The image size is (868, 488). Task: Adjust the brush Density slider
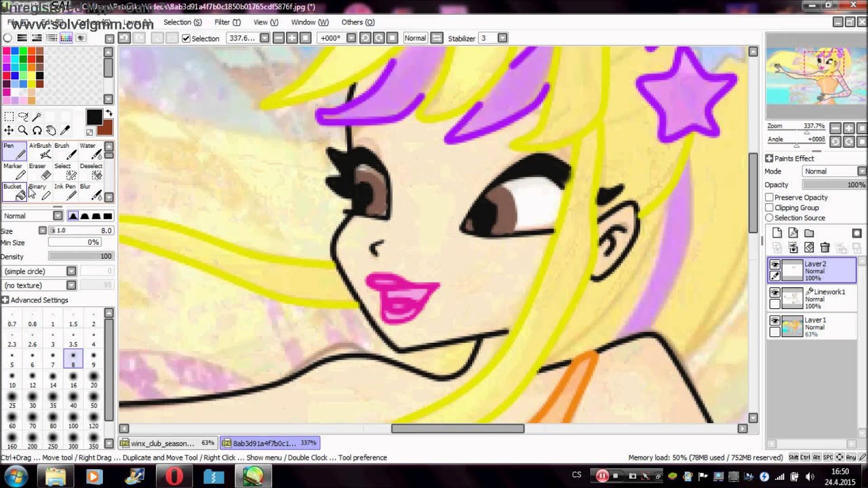(80, 256)
